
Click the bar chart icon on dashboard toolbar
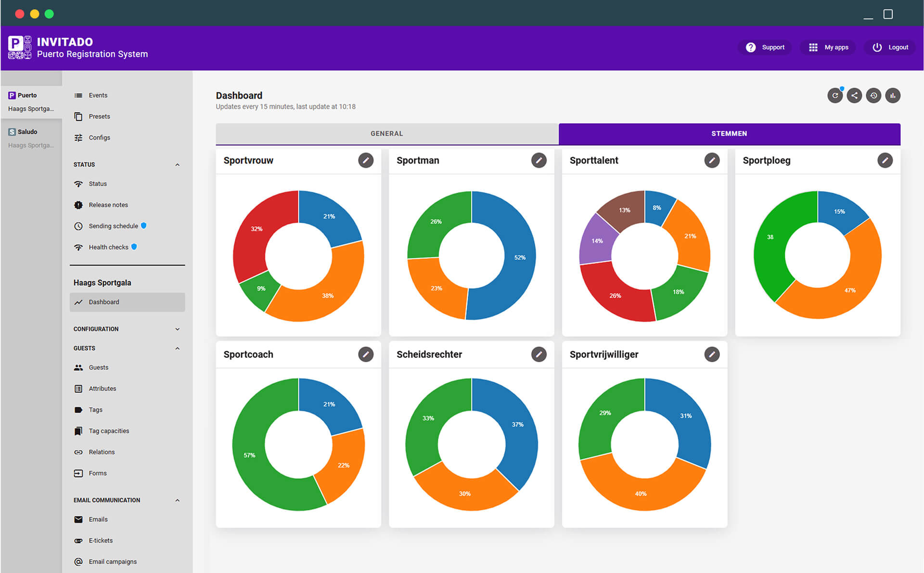pos(892,96)
